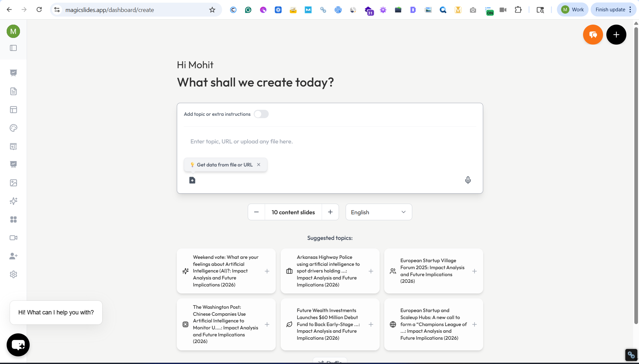639x364 pixels.
Task: Click the video camera sidebar icon
Action: [x=13, y=238]
